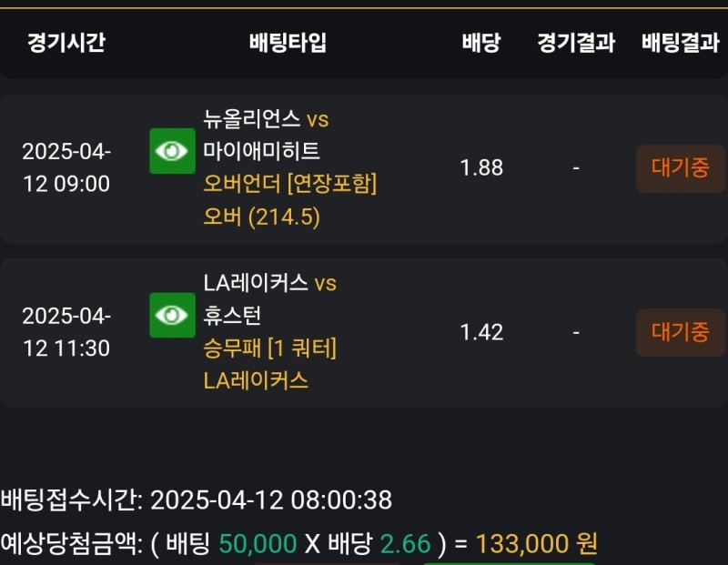Click the 경기시간 column header
The height and width of the screenshot is (565, 728).
66,43
